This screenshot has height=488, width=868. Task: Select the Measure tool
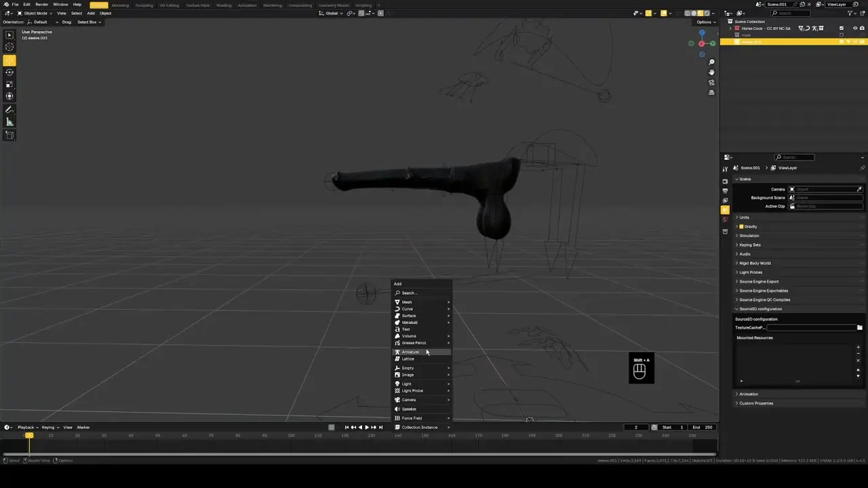coord(9,122)
